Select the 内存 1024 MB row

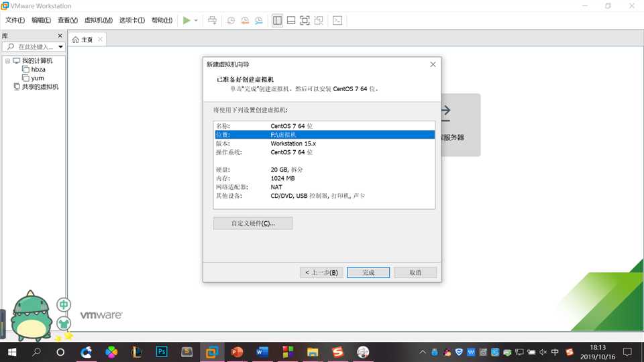324,178
